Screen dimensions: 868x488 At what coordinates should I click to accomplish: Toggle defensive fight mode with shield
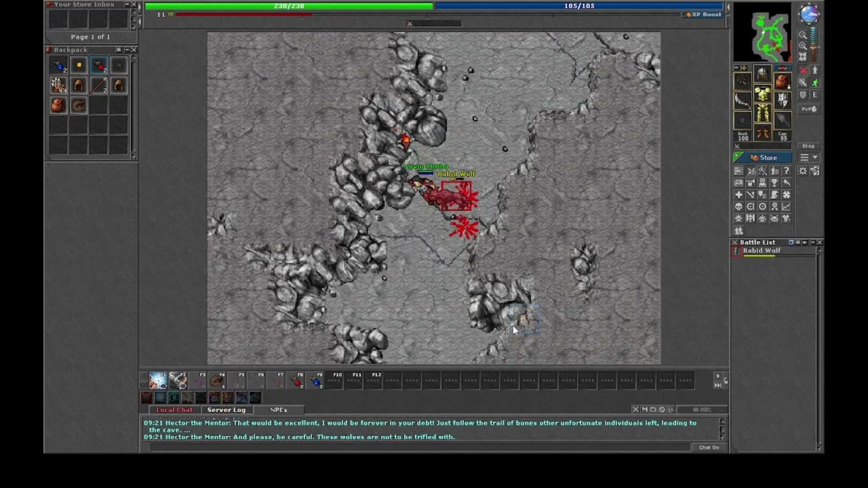pyautogui.click(x=803, y=95)
